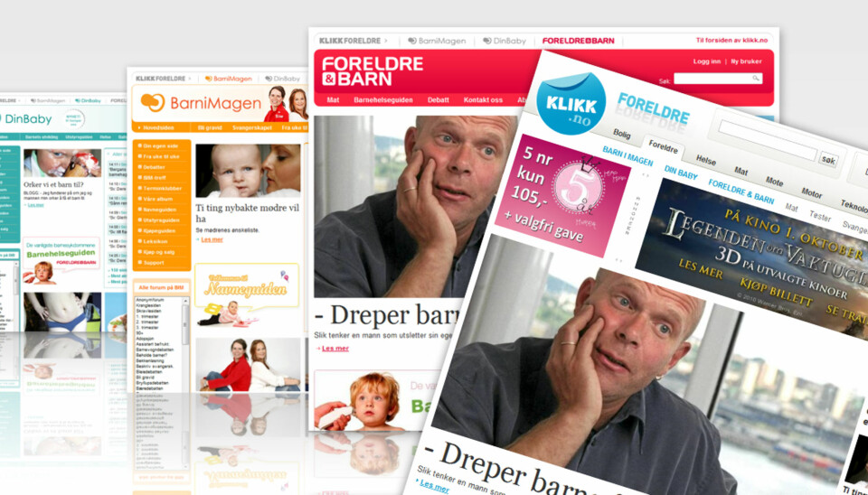Open the Debatt menu in red bar
The height and width of the screenshot is (495, 868).
438,100
